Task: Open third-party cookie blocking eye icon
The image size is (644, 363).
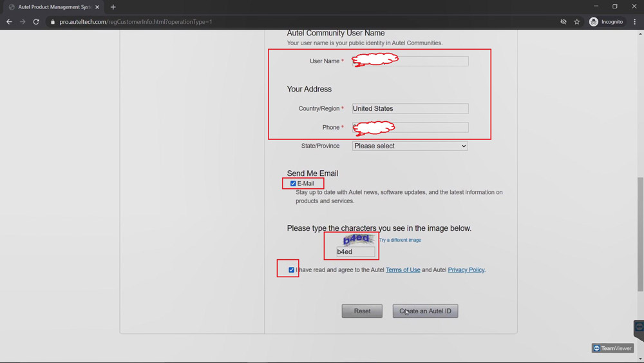Action: (x=563, y=22)
